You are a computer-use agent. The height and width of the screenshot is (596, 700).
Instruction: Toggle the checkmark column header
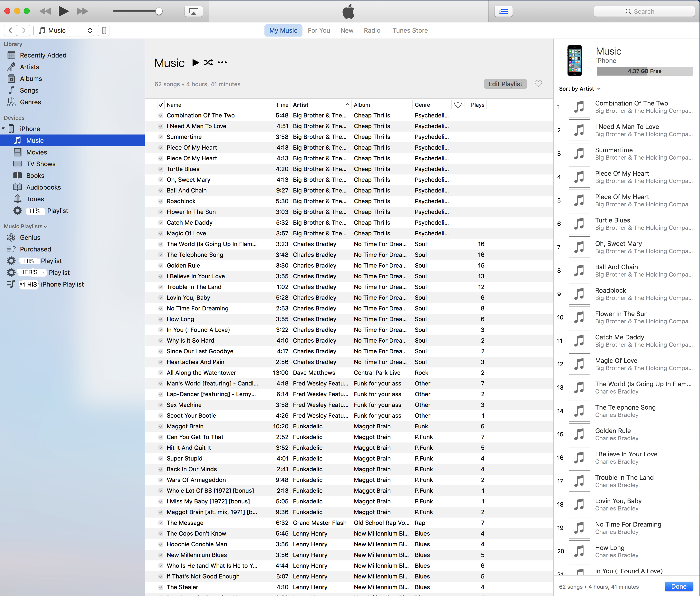click(161, 105)
